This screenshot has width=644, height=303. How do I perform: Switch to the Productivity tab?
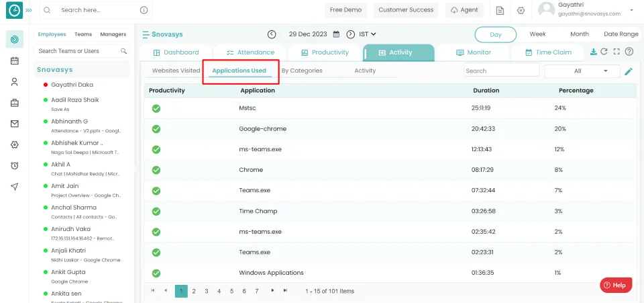point(325,52)
